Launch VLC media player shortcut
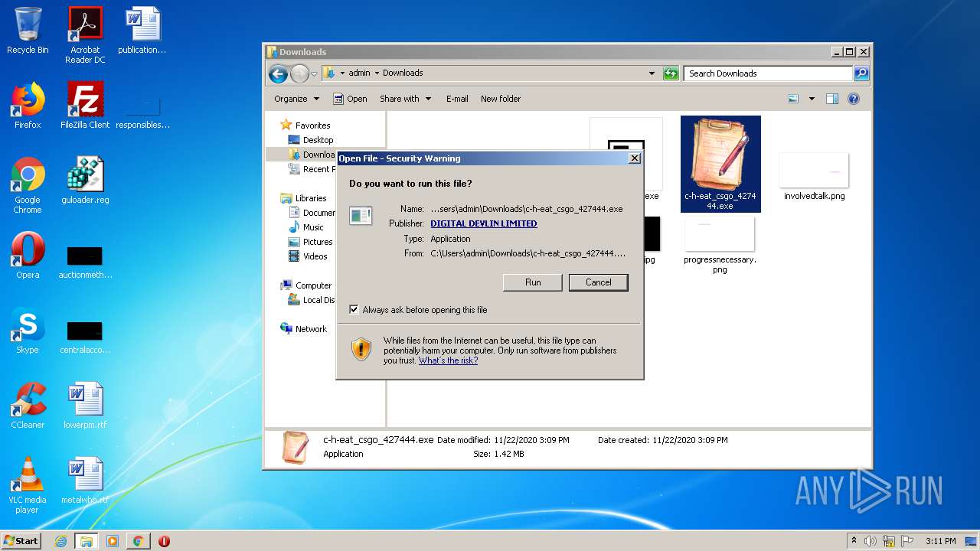This screenshot has width=980, height=551. pyautogui.click(x=28, y=485)
